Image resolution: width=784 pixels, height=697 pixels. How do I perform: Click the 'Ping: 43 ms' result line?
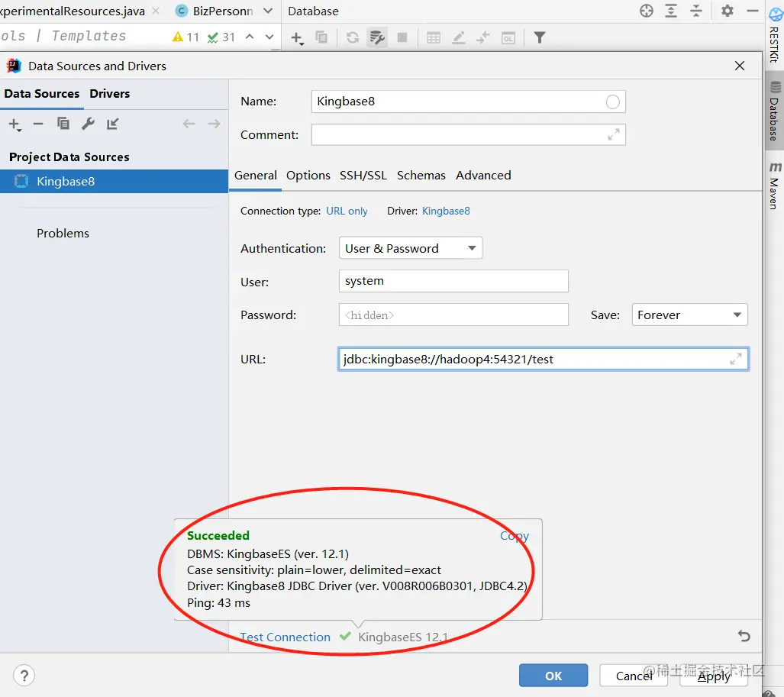click(218, 603)
